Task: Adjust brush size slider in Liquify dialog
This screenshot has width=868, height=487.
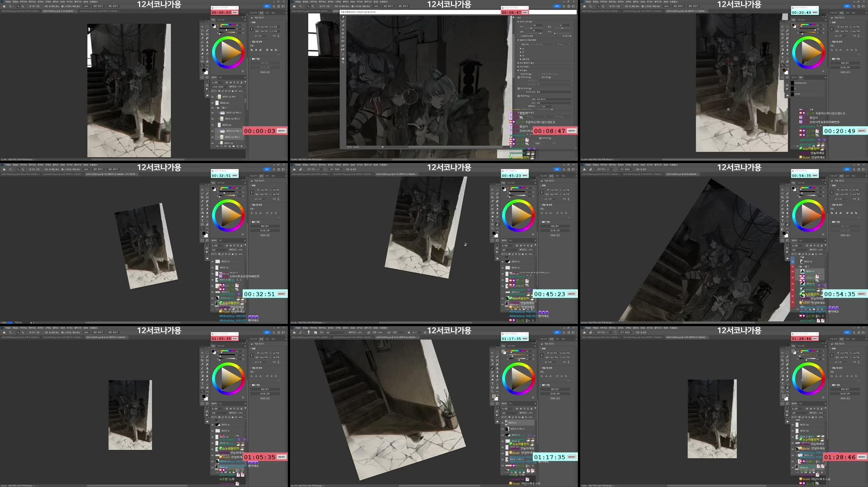Action: (531, 28)
